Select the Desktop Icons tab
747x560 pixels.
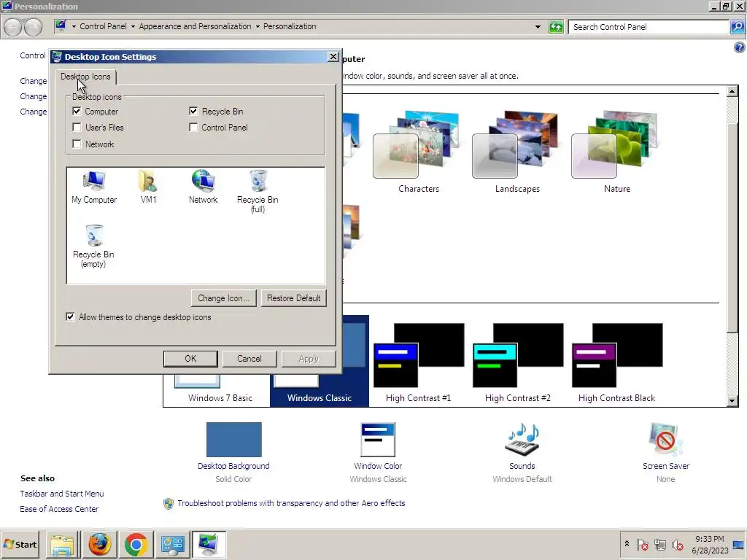pyautogui.click(x=85, y=77)
